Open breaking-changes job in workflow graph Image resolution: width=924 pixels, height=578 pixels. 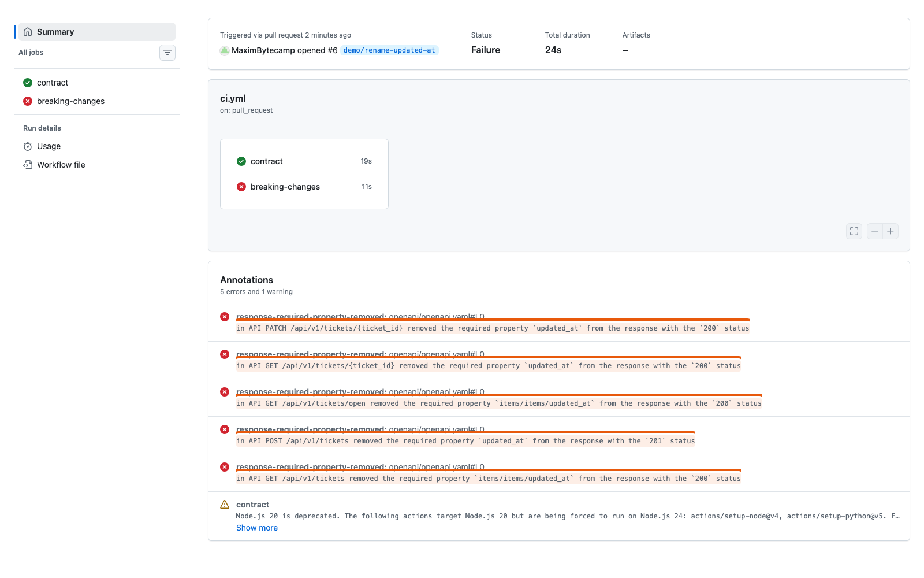pos(304,187)
